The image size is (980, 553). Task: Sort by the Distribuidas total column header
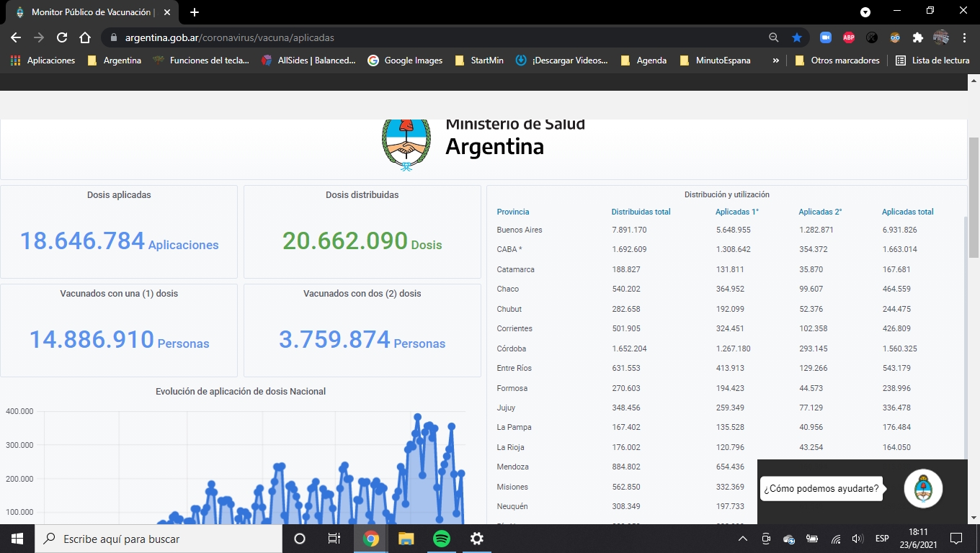tap(641, 212)
